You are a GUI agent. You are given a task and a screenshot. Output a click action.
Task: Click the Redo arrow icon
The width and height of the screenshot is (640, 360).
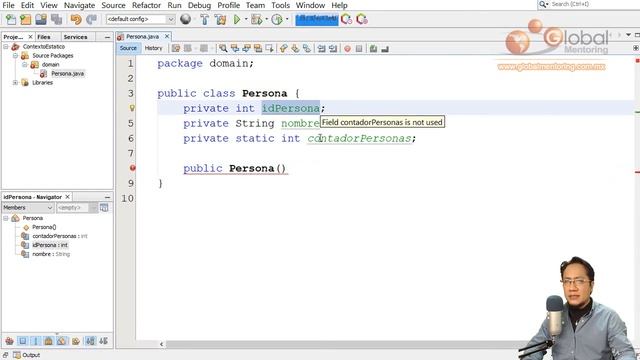[91, 19]
